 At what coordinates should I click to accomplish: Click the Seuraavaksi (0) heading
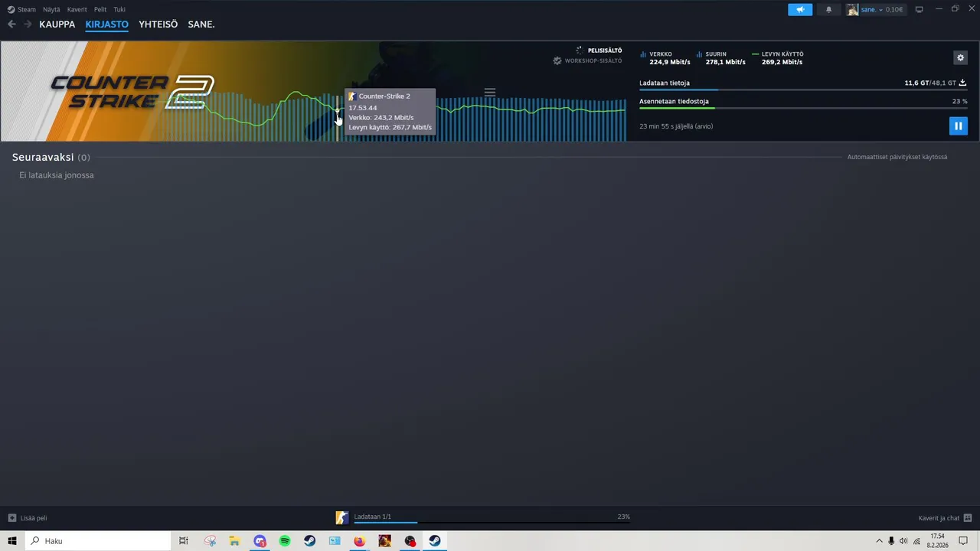[x=51, y=157]
